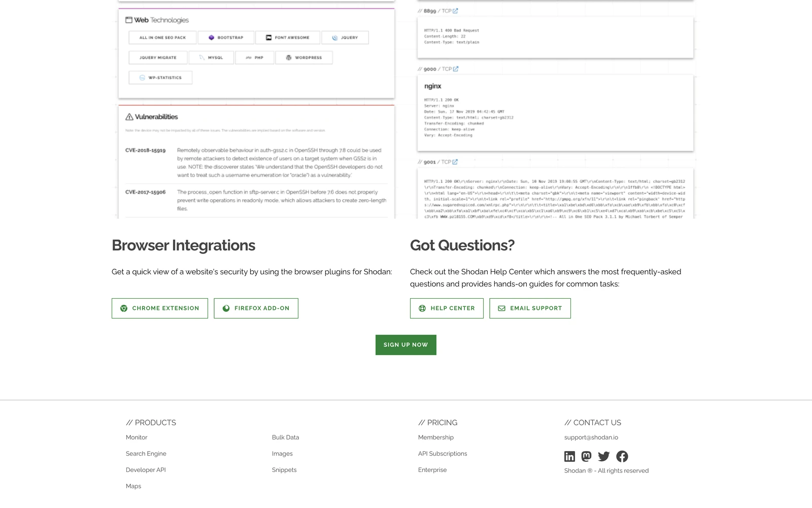
Task: Click the CVE-2018-15919 vulnerability ID
Action: click(x=146, y=150)
